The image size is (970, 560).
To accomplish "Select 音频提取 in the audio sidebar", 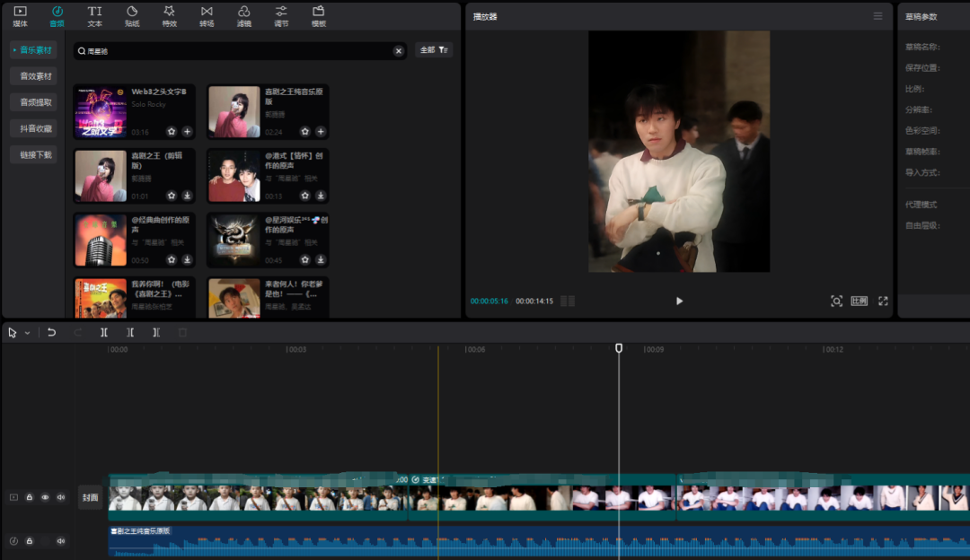I will (x=33, y=102).
